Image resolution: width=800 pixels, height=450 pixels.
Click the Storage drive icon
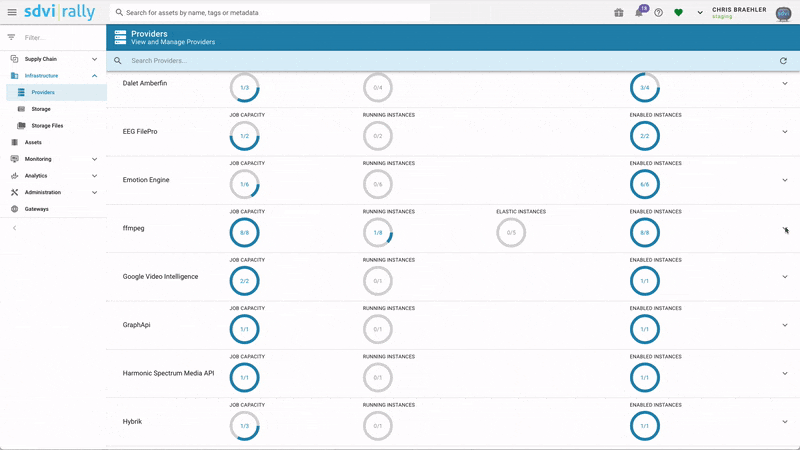coord(21,109)
